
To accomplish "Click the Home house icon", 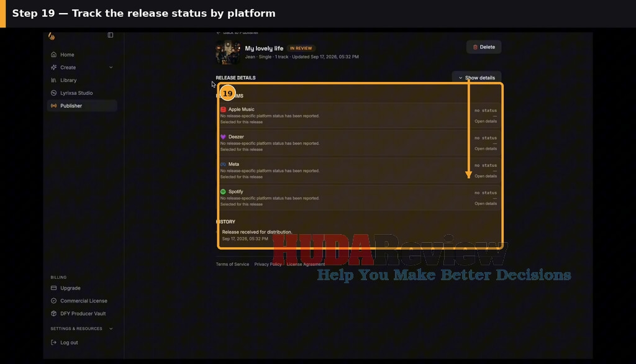I will (x=53, y=55).
